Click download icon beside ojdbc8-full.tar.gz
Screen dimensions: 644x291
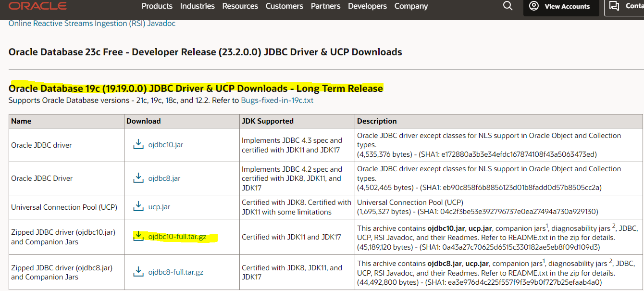[138, 272]
